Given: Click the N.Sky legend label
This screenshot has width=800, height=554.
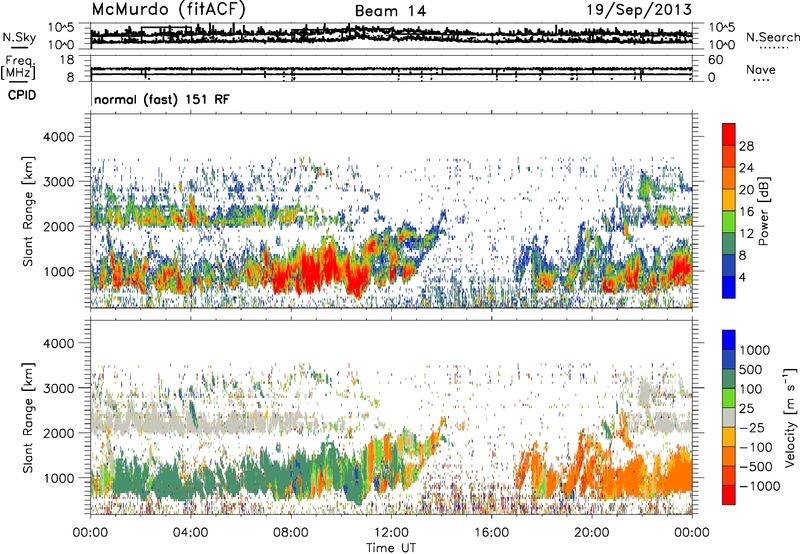Looking at the screenshot, I should pos(19,37).
